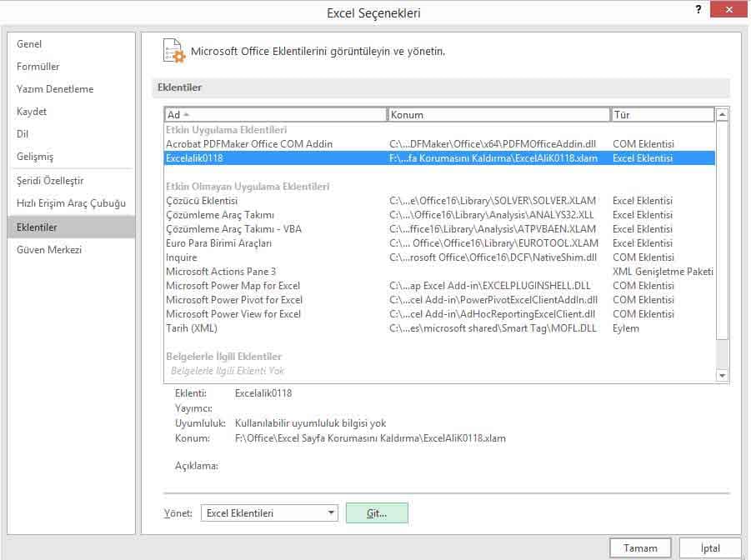Go to Yazım Denetleme settings

55,89
